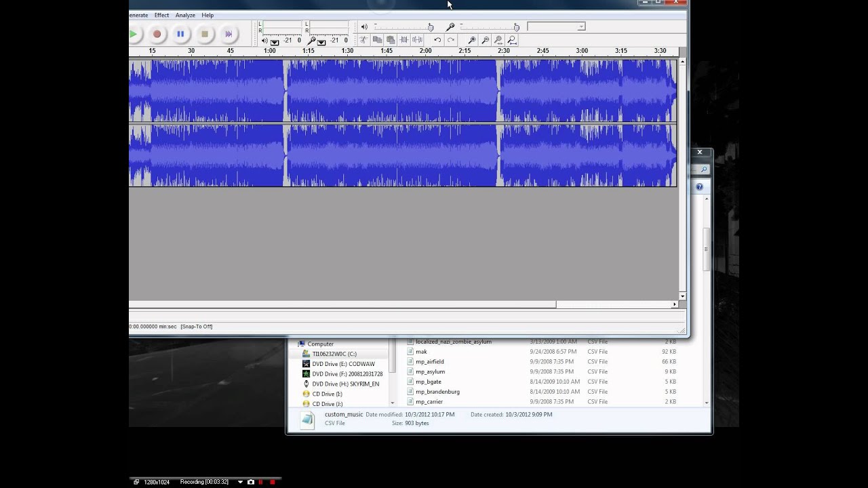Open the Help menu
The image size is (868, 488).
208,15
